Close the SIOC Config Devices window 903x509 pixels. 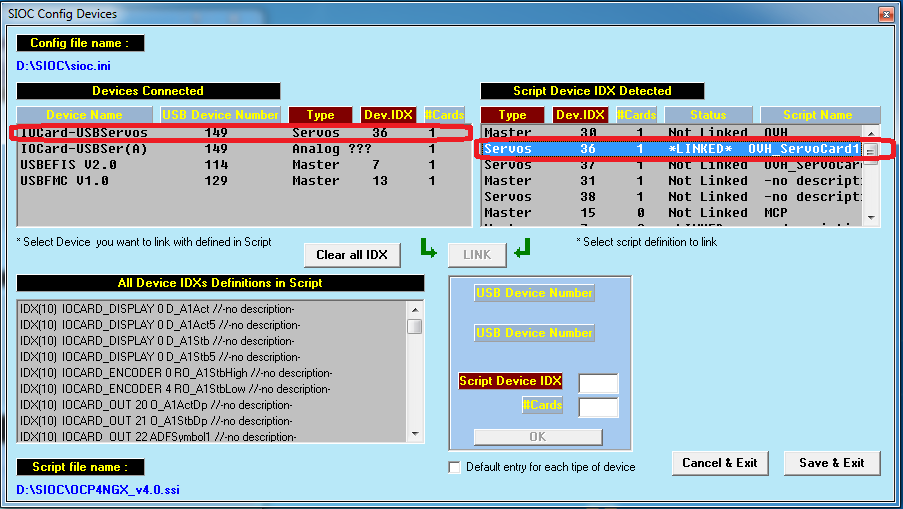[885, 14]
